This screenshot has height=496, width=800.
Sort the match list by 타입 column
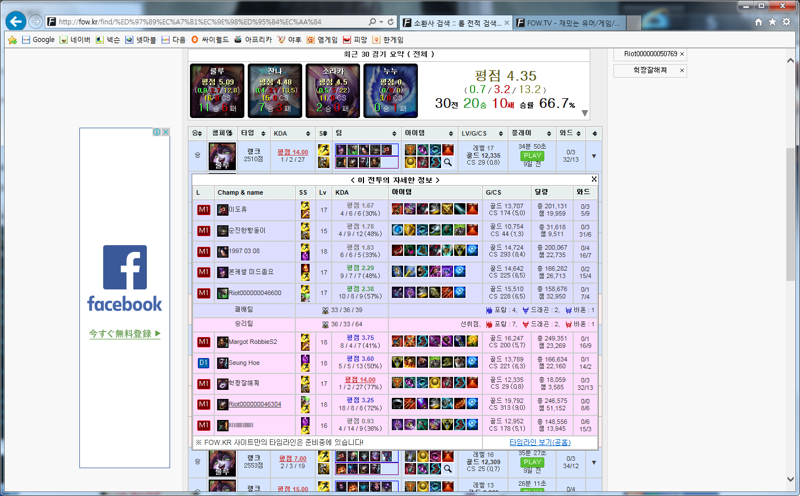[253, 134]
